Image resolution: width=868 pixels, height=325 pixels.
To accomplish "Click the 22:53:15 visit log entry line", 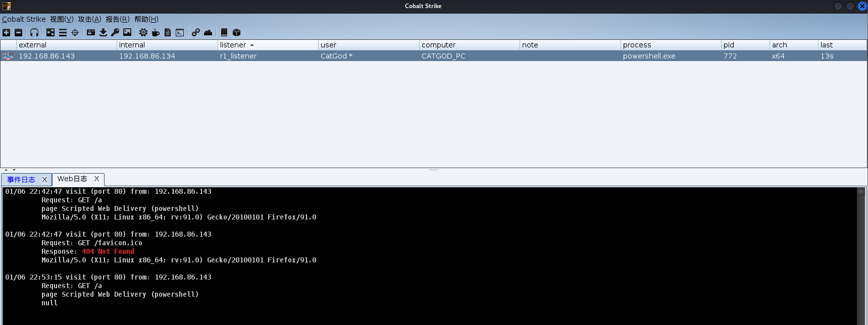I will [109, 277].
